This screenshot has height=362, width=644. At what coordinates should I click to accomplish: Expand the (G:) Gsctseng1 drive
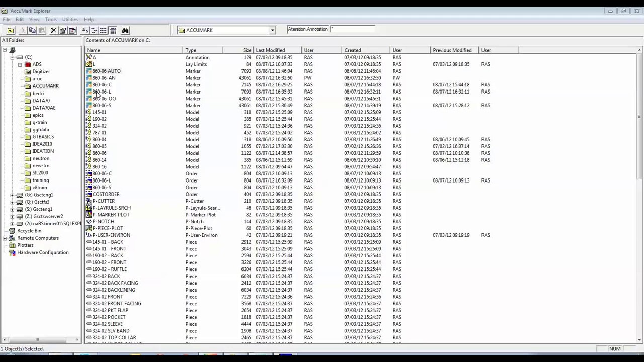pyautogui.click(x=12, y=195)
